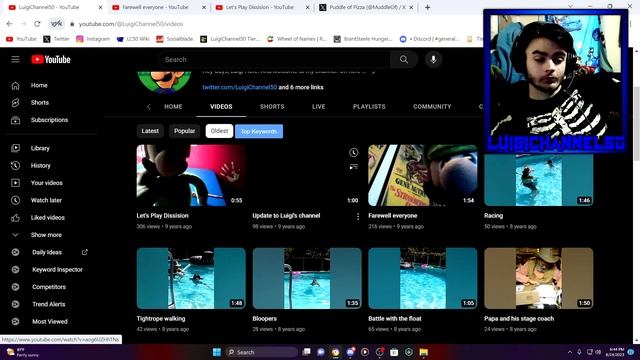Open twitter.com/LuigiChannel50 link
The image size is (640, 360).
[240, 87]
